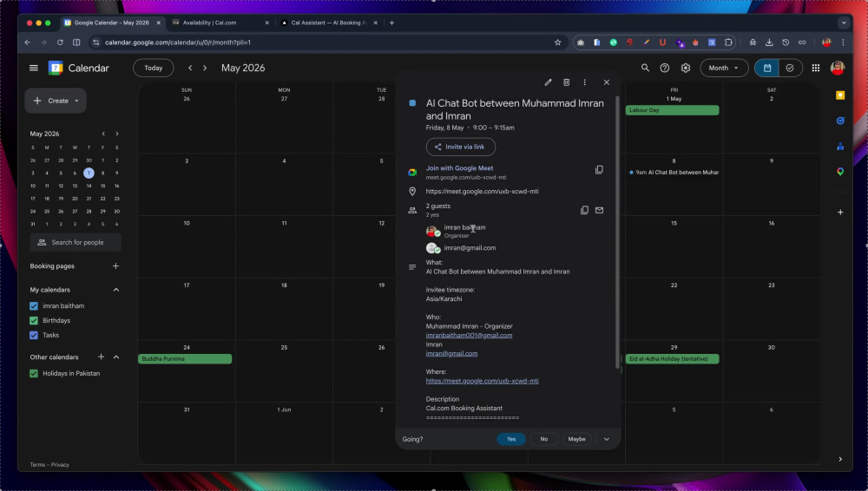Copy guest email addresses icon

click(584, 210)
